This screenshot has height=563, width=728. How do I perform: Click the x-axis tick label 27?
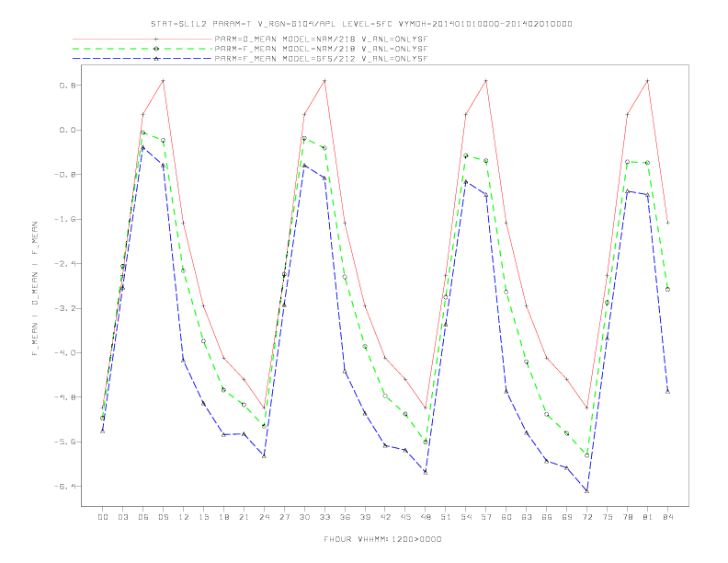(x=284, y=517)
